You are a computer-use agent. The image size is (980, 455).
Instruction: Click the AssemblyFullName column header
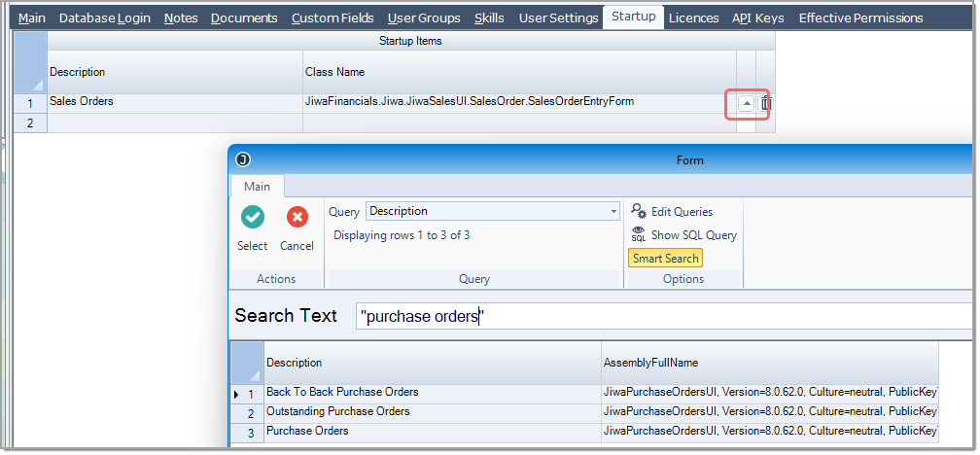(x=770, y=363)
